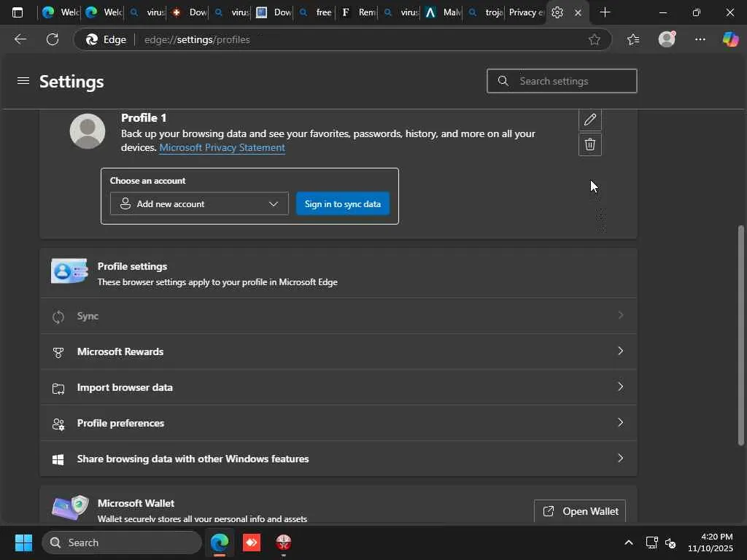Add this page to favorites star

pyautogui.click(x=594, y=39)
